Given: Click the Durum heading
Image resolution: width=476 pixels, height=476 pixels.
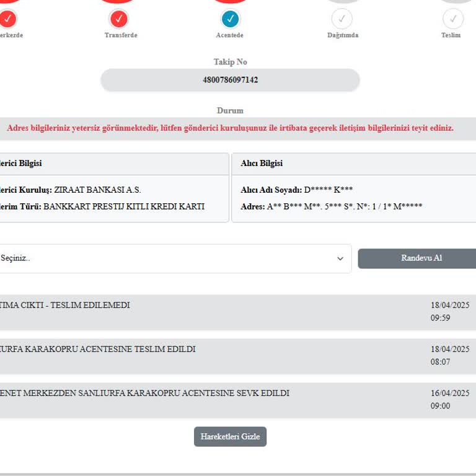Looking at the screenshot, I should (x=231, y=110).
